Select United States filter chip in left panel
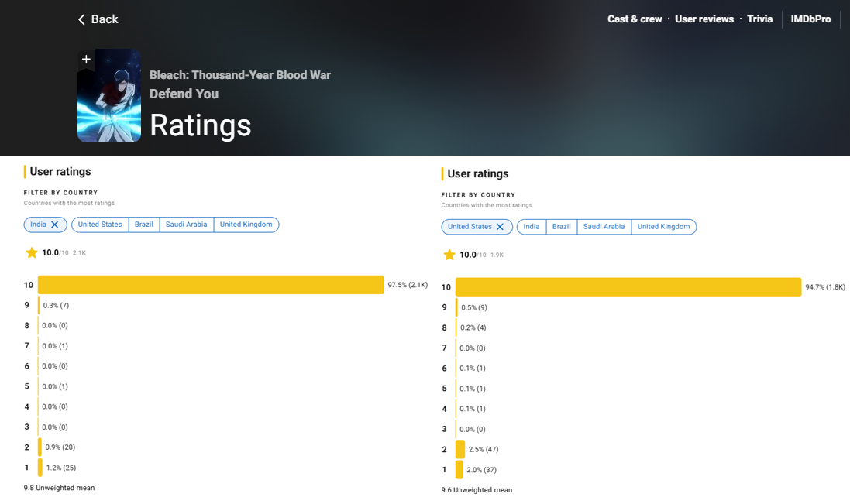This screenshot has width=850, height=504. click(100, 225)
